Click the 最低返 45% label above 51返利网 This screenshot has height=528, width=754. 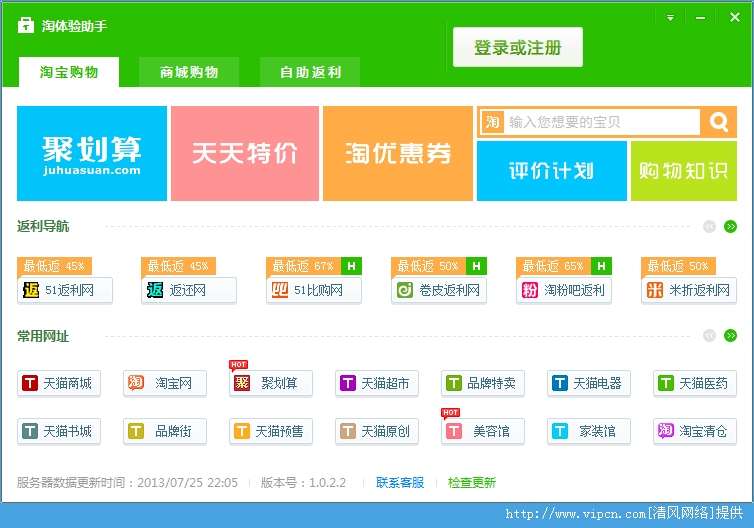click(x=54, y=266)
